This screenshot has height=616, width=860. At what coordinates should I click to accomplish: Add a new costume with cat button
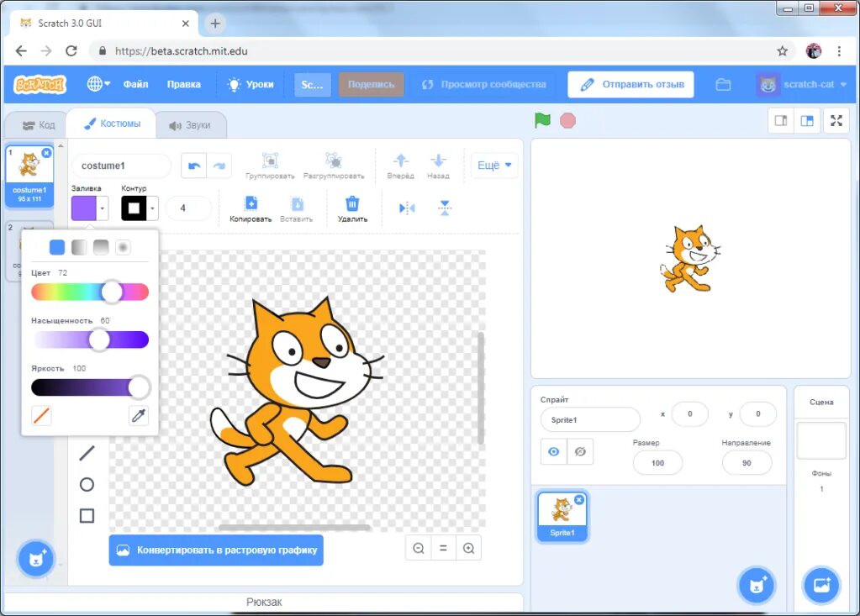pyautogui.click(x=35, y=559)
